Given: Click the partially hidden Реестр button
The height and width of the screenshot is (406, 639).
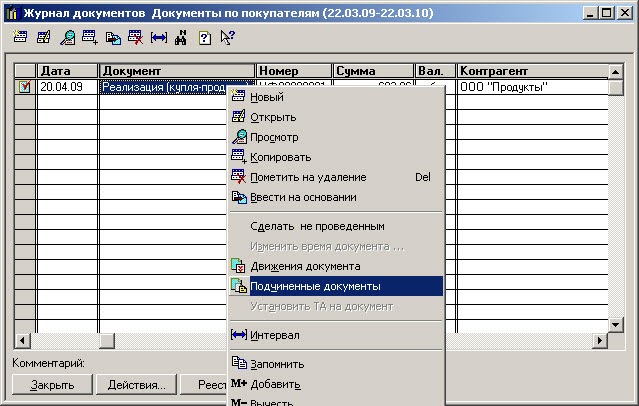Looking at the screenshot, I should click(203, 385).
